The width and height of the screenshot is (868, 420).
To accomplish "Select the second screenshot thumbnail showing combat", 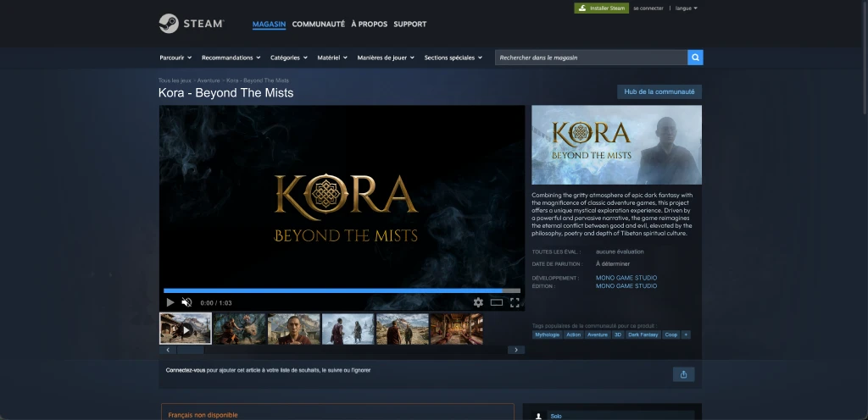I will tap(240, 329).
